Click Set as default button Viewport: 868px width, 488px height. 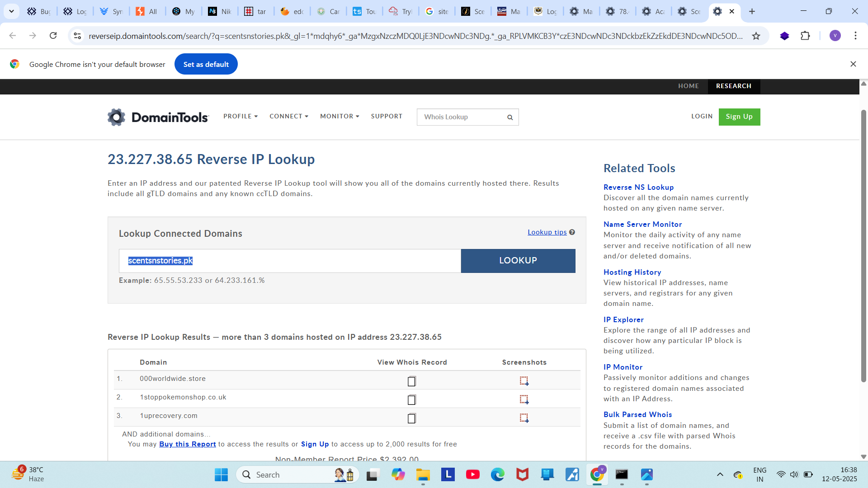tap(206, 64)
